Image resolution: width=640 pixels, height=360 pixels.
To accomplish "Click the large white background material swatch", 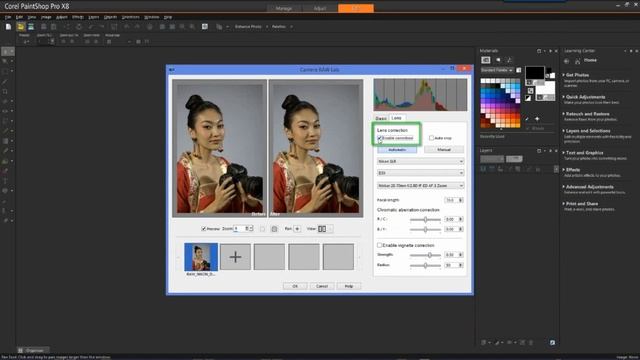I will (546, 88).
